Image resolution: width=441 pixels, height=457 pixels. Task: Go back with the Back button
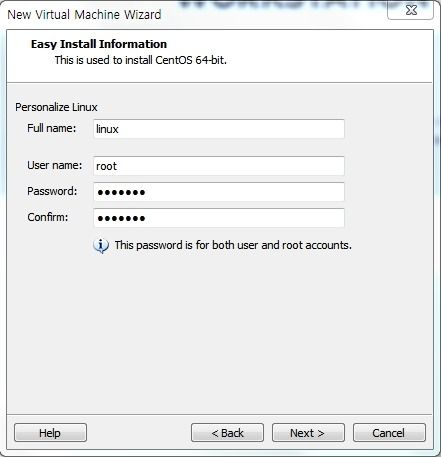[x=227, y=433]
